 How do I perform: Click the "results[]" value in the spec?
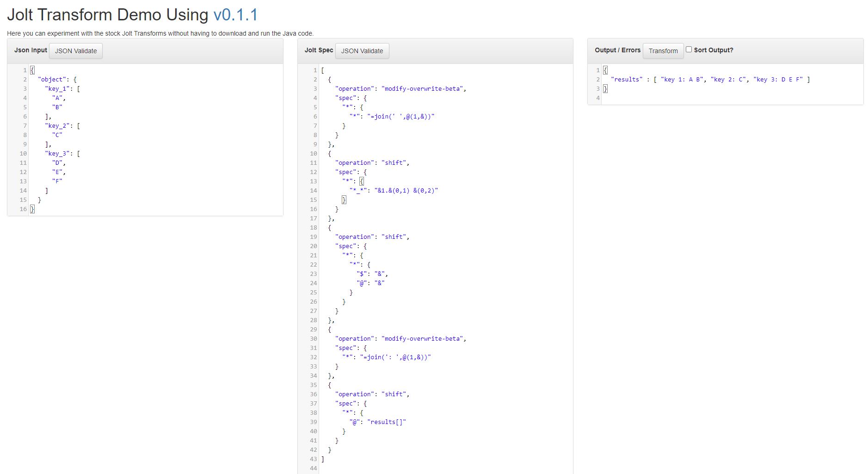tap(387, 422)
